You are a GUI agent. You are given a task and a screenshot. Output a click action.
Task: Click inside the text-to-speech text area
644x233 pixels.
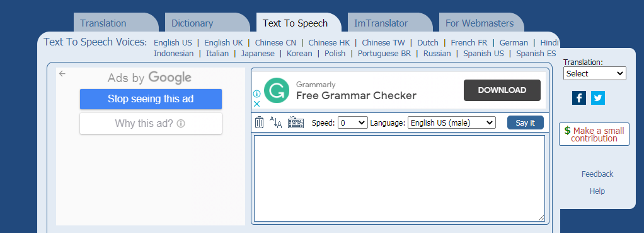[x=400, y=178]
